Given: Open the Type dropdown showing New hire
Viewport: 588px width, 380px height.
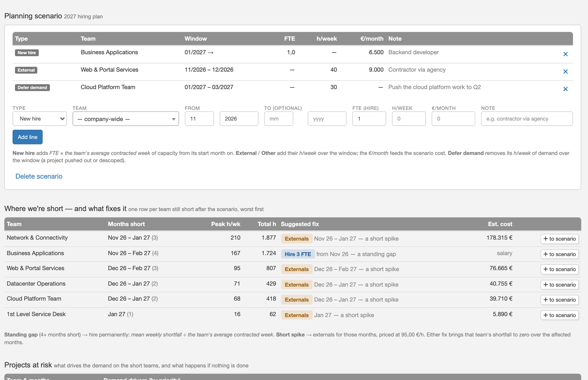Looking at the screenshot, I should 40,119.
